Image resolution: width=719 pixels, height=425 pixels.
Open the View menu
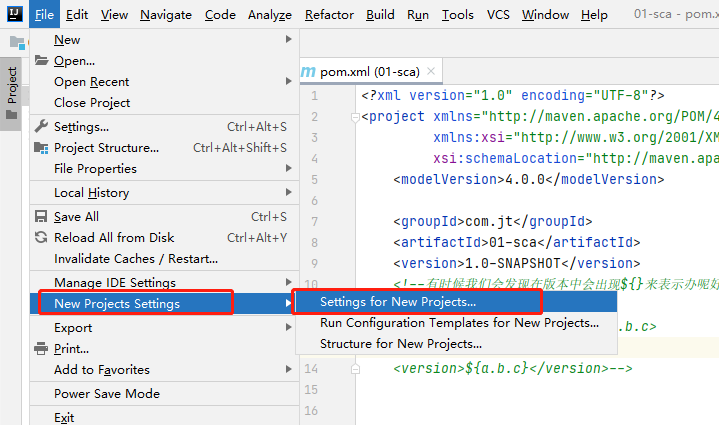tap(114, 15)
